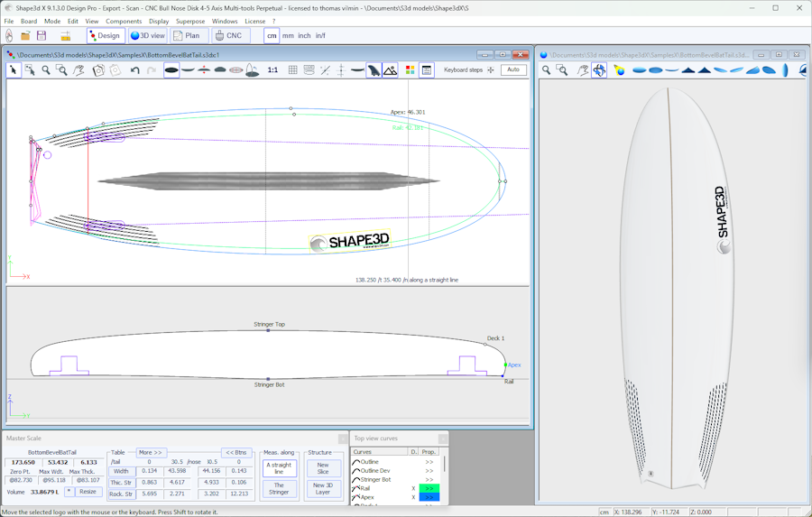Open the Components menu

[124, 21]
